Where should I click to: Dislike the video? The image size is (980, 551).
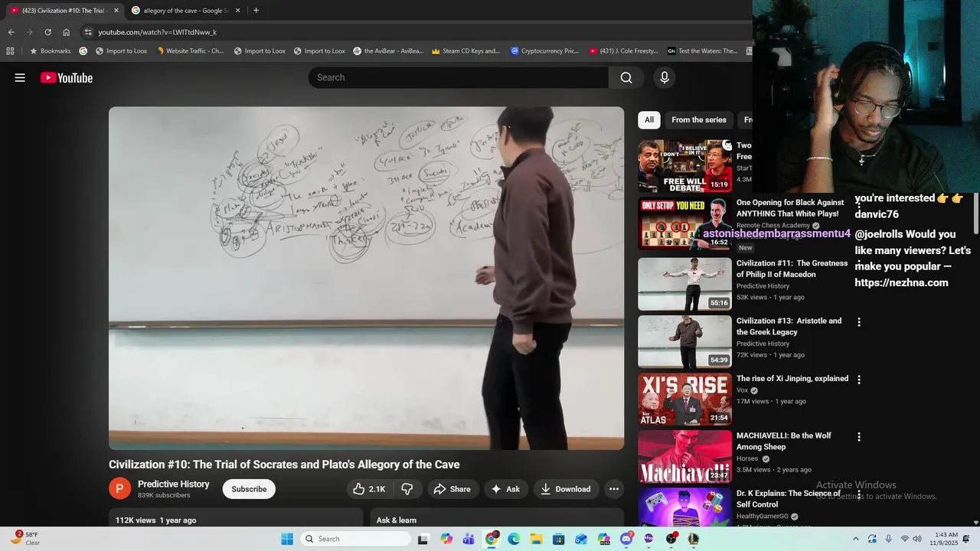(x=407, y=489)
